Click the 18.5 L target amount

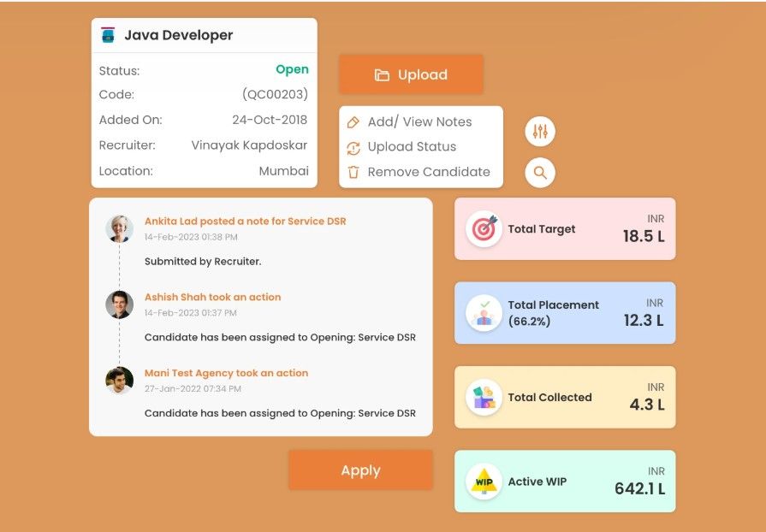644,236
